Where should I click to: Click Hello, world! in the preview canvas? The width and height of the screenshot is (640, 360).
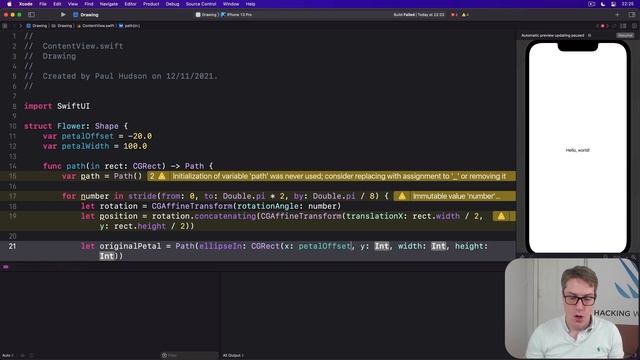(x=578, y=150)
